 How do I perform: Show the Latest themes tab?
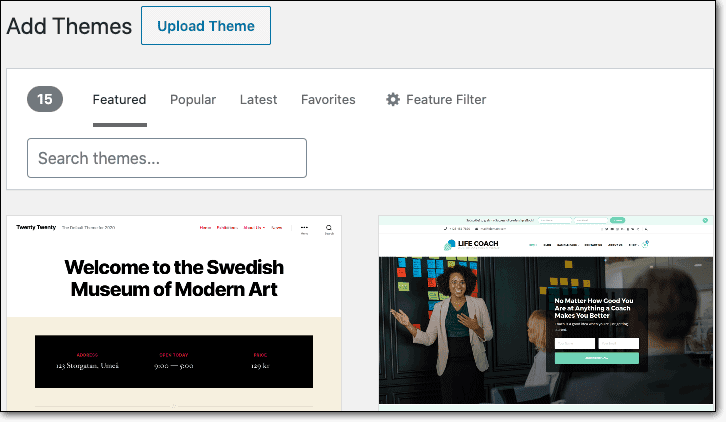258,100
